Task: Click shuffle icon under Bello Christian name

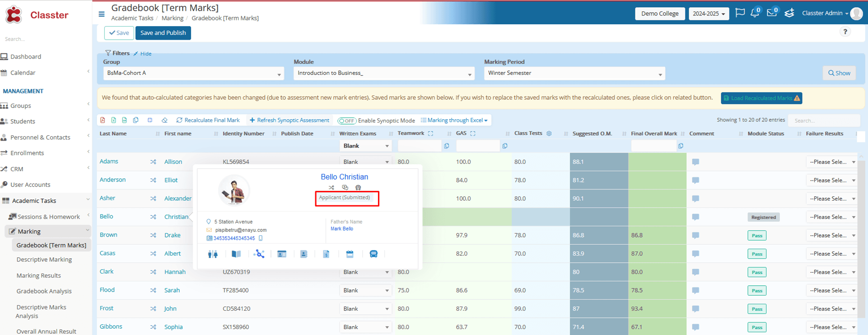Action: [x=331, y=187]
